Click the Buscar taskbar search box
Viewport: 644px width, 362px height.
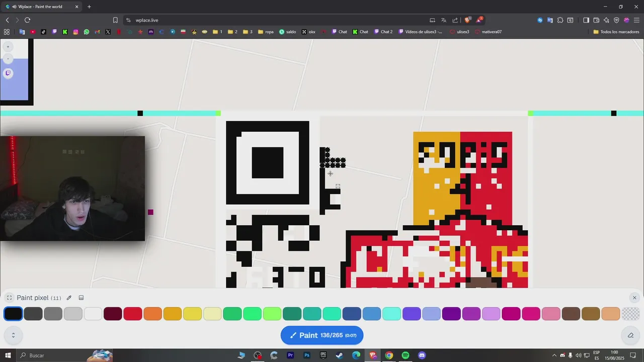click(x=65, y=355)
